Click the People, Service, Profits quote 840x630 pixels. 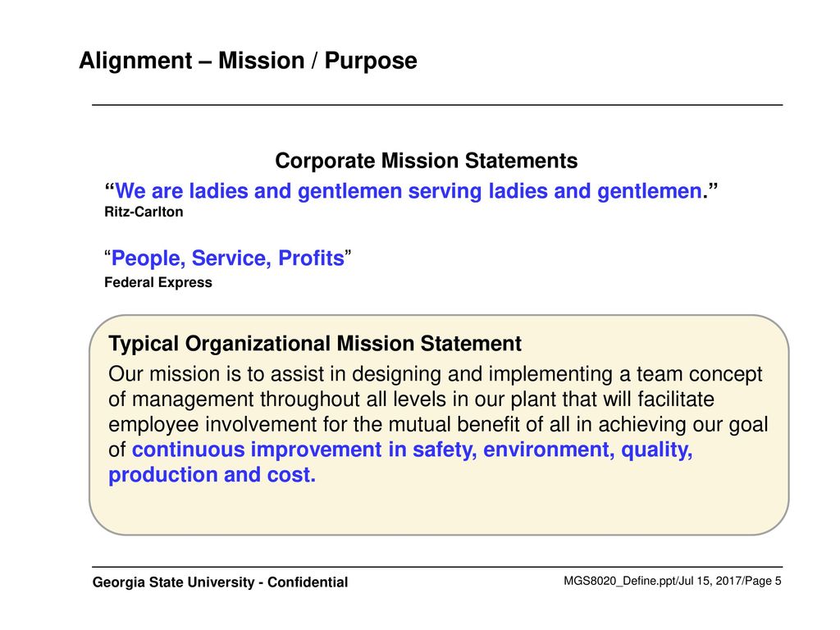click(228, 258)
